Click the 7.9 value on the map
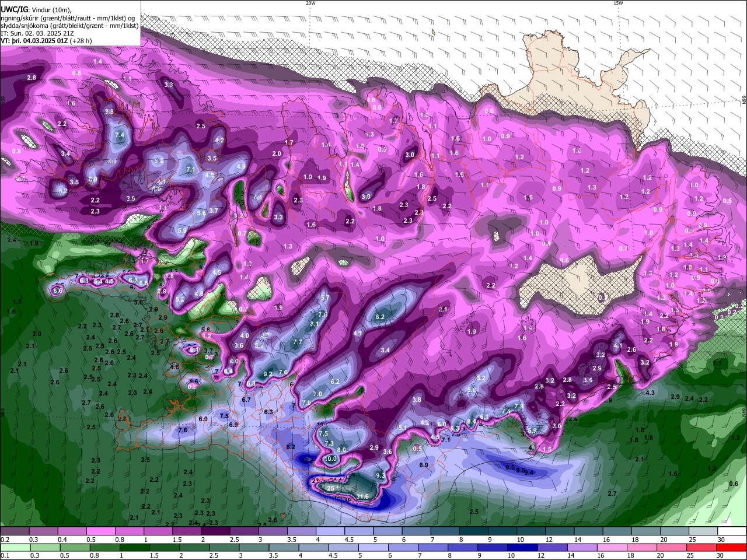Viewport: 747px width, 560px height. pos(518,405)
